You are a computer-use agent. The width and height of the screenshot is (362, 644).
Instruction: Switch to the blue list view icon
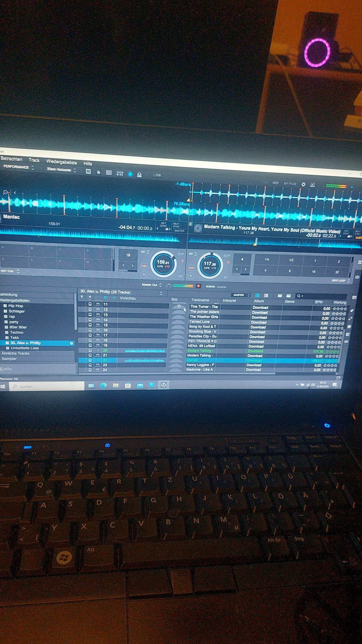(x=257, y=296)
